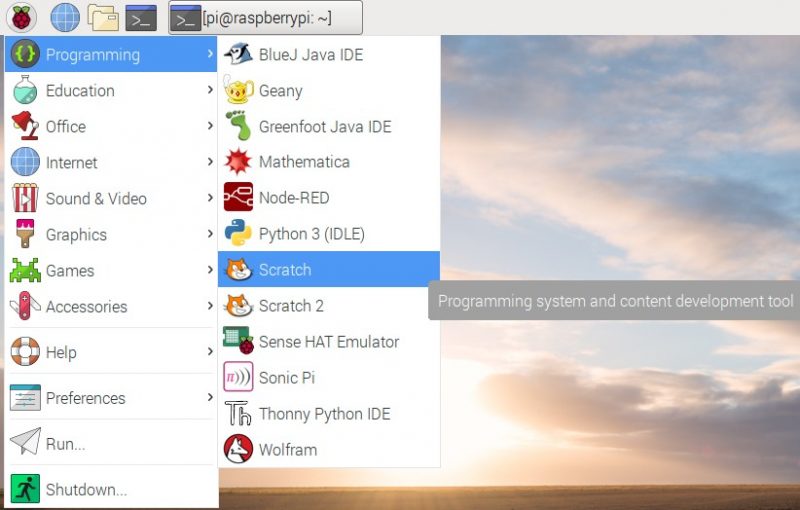800x510 pixels.
Task: Expand the Preferences submenu arrow
Action: (210, 398)
